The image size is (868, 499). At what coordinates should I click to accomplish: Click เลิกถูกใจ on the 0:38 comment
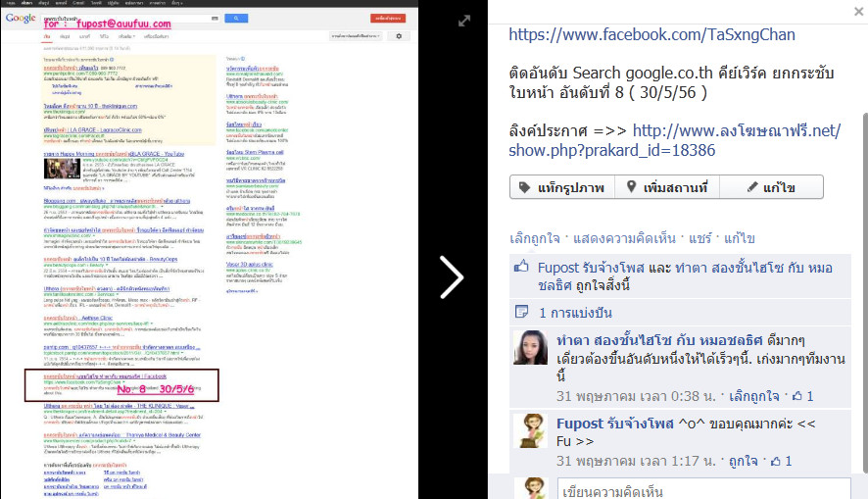tap(754, 396)
